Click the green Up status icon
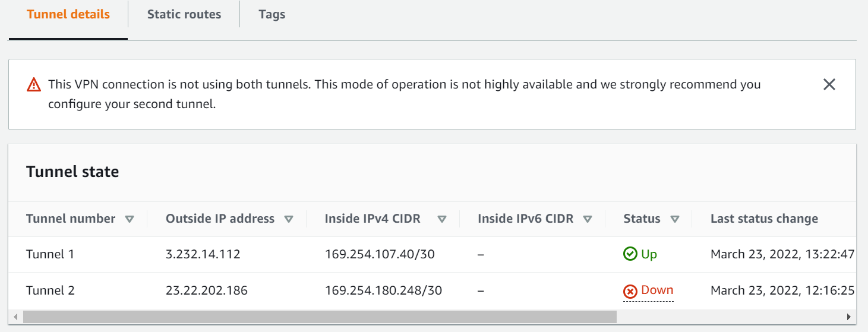868x332 pixels. click(x=630, y=254)
